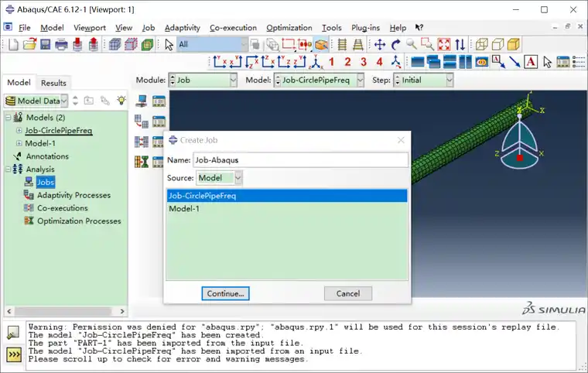The image size is (588, 373).
Task: Open the Help menu
Action: pos(398,28)
